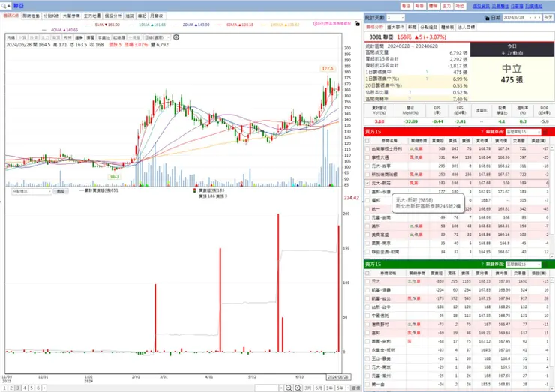Open the 個股分析 tab

(x=113, y=16)
